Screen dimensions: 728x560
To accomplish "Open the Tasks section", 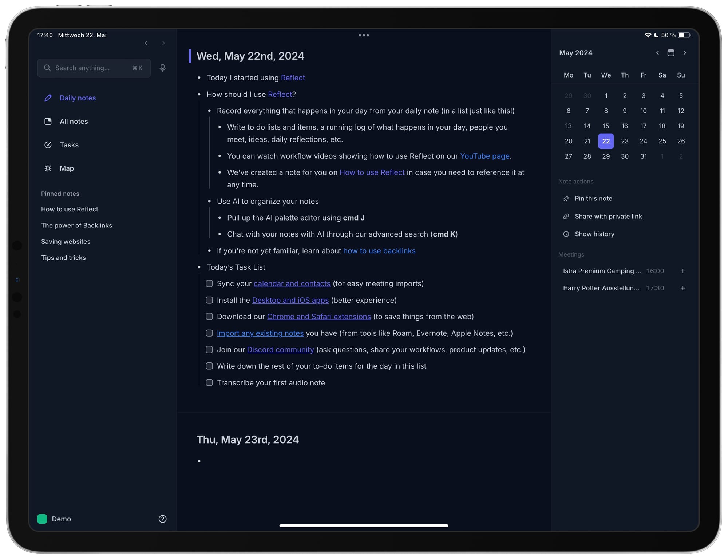I will (69, 145).
